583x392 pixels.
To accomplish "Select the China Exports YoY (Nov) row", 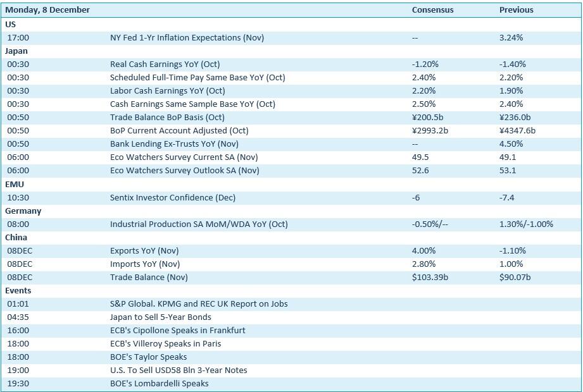I will (x=144, y=250).
